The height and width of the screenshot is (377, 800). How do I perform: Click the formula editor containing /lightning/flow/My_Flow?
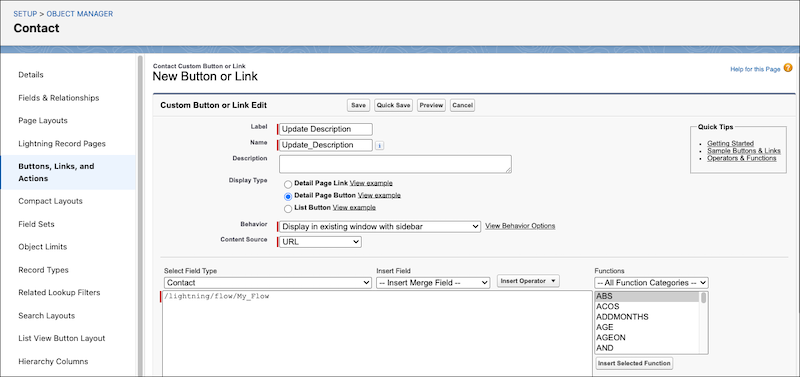coord(378,334)
